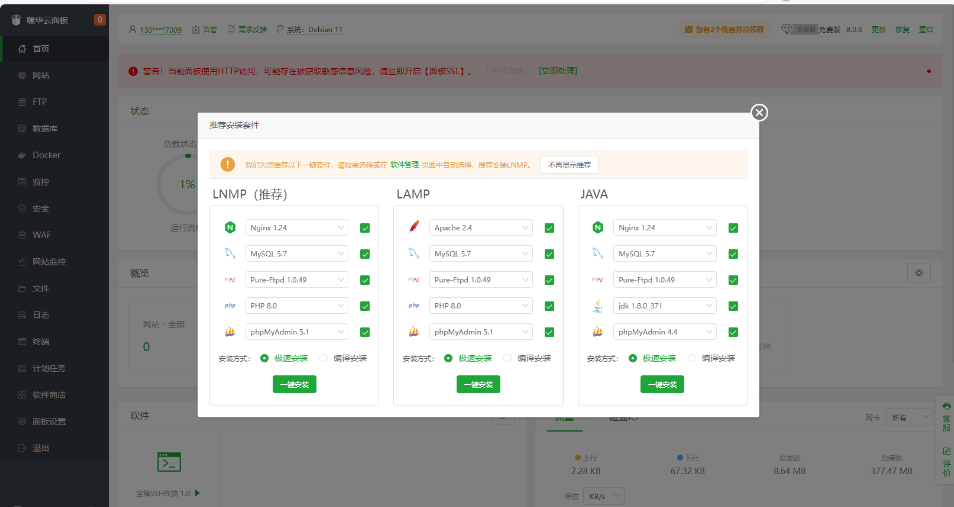Open Nginx 1.24 version dropdown in LNMP

[297, 228]
